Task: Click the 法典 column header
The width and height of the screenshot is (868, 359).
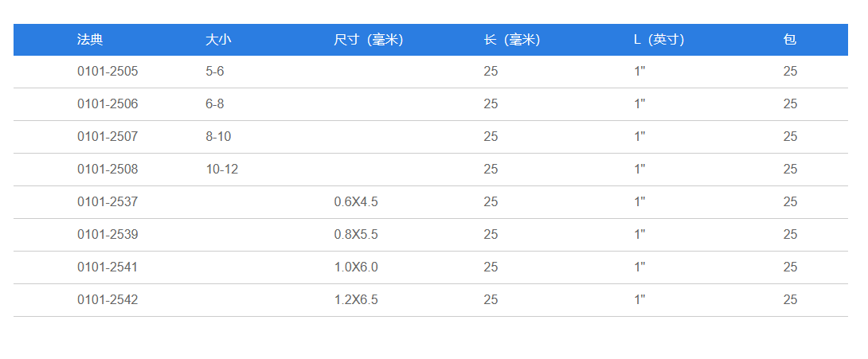Action: pyautogui.click(x=90, y=40)
